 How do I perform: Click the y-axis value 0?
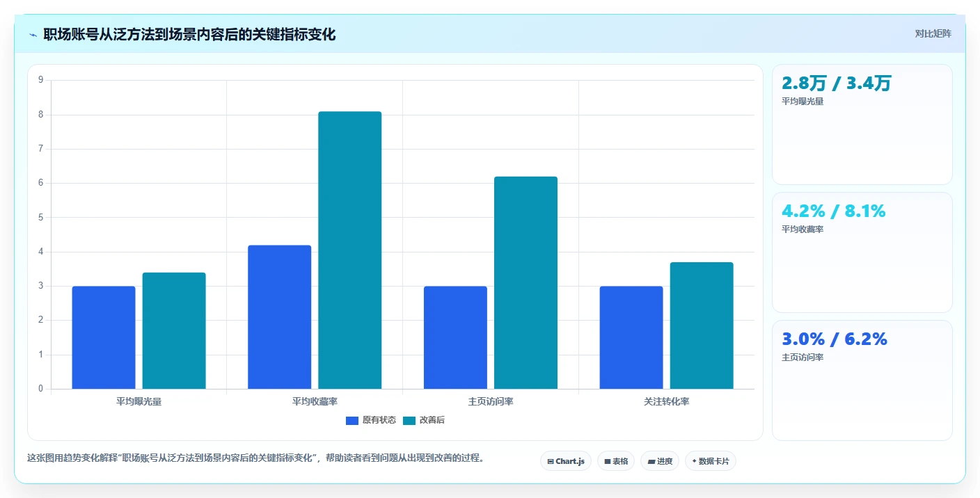[40, 389]
